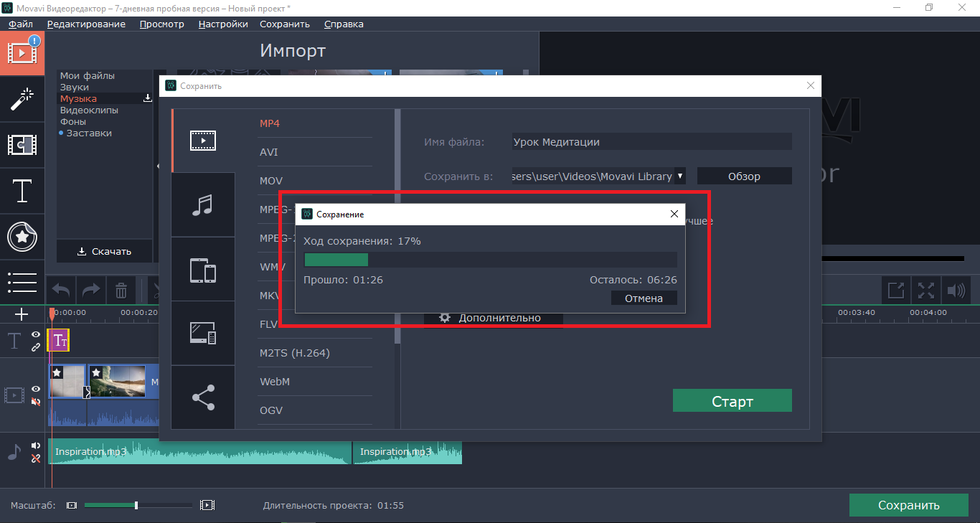Expand the save folder path dropdown
The height and width of the screenshot is (523, 980).
point(680,176)
